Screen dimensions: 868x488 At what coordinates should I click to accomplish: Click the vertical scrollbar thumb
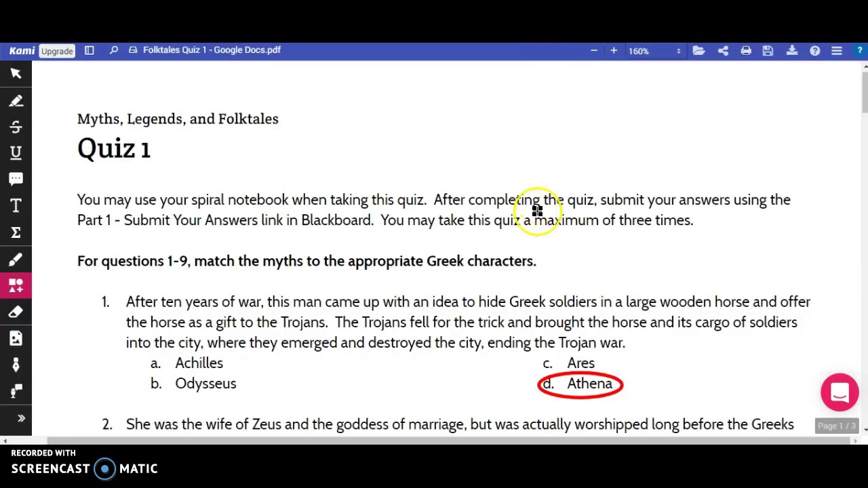coord(865,91)
